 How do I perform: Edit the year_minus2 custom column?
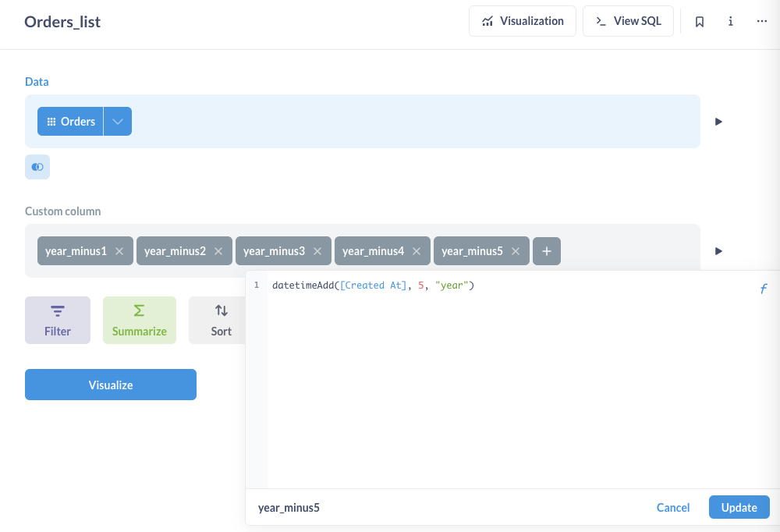(x=175, y=251)
